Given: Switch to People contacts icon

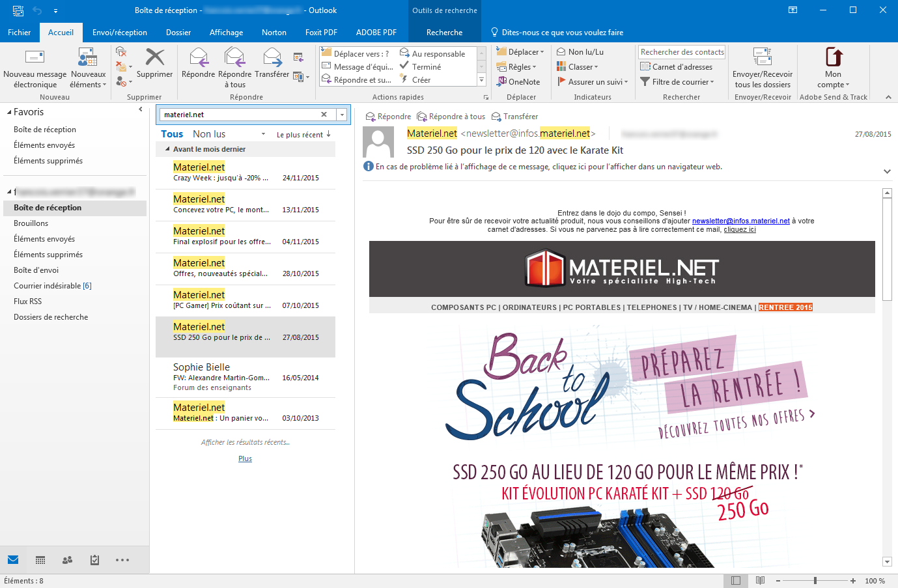Looking at the screenshot, I should point(67,560).
